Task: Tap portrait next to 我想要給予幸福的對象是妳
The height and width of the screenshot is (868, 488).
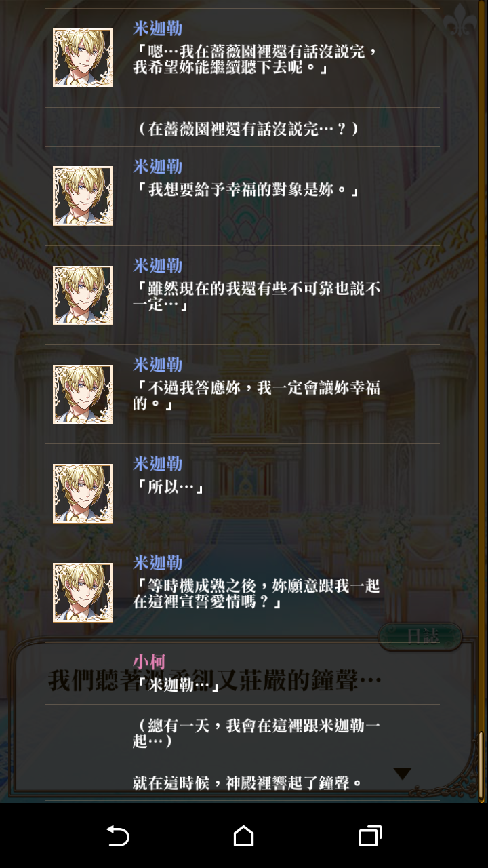Action: (83, 196)
